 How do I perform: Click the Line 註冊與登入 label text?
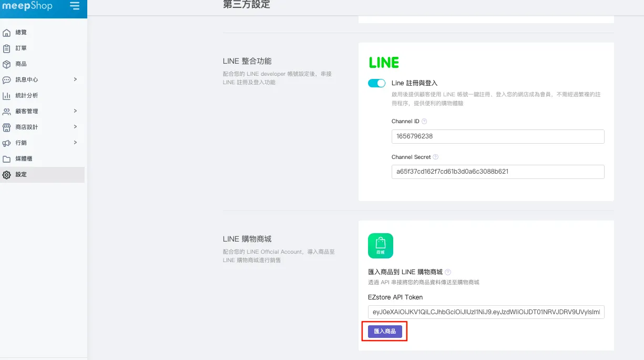coord(415,83)
